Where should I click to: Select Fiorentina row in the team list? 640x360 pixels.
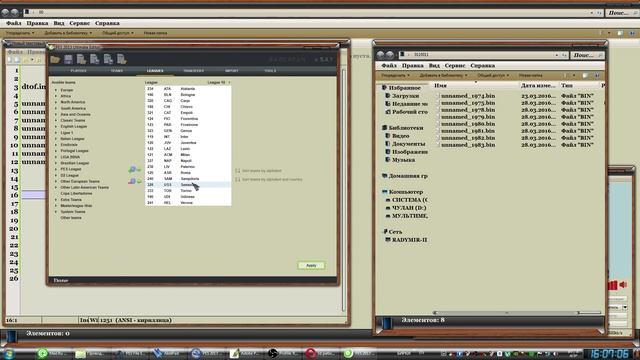188,119
